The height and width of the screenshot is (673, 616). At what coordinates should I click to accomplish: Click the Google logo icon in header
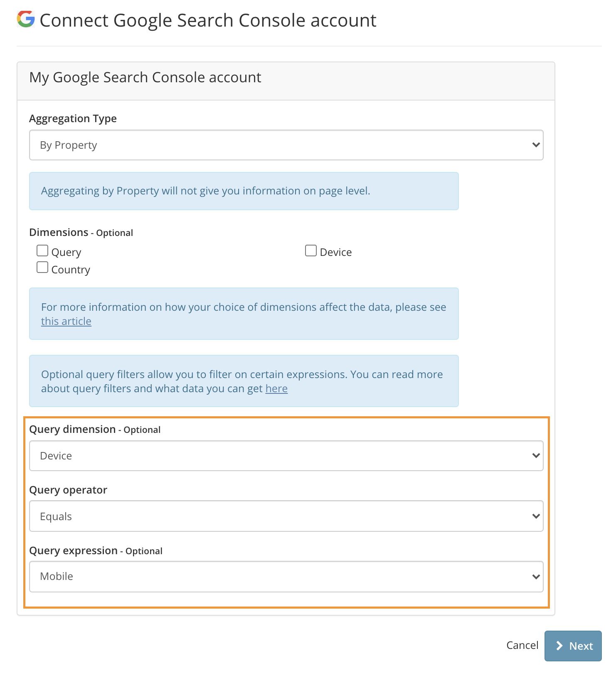25,20
